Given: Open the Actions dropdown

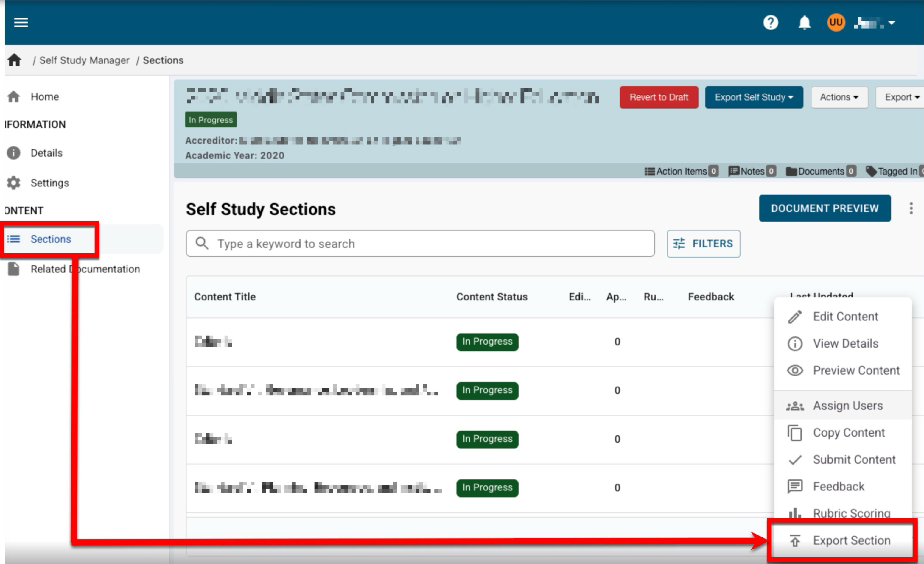Looking at the screenshot, I should [839, 97].
